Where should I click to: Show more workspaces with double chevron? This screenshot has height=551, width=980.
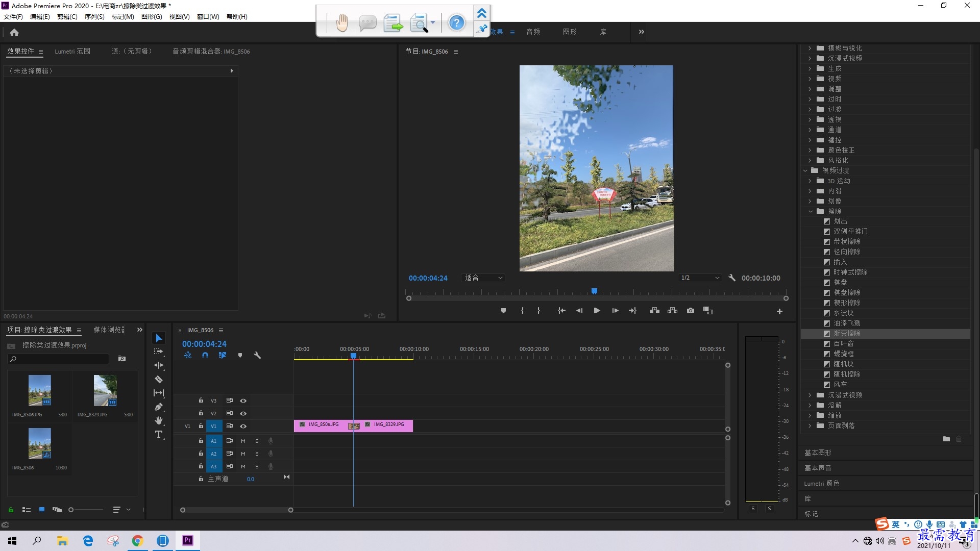(x=642, y=32)
